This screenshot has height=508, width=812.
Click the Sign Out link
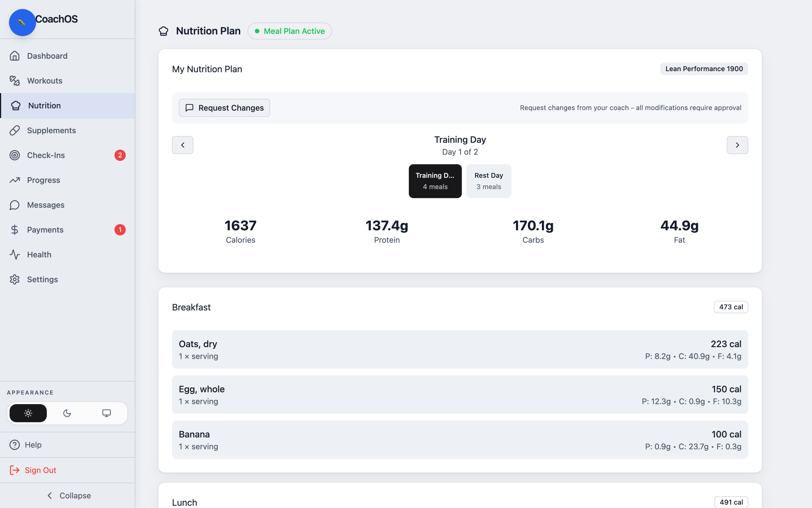[67, 470]
